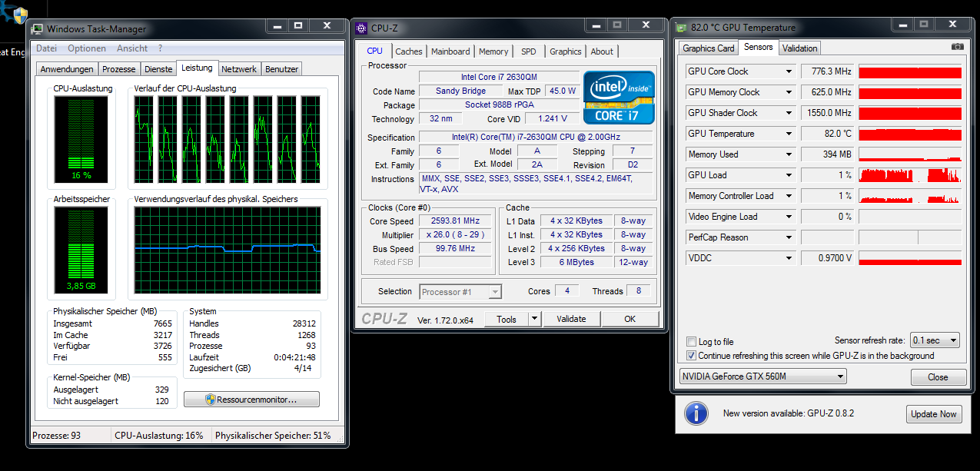Click the physical memory usage history graph
The width and height of the screenshot is (980, 471).
tap(228, 250)
